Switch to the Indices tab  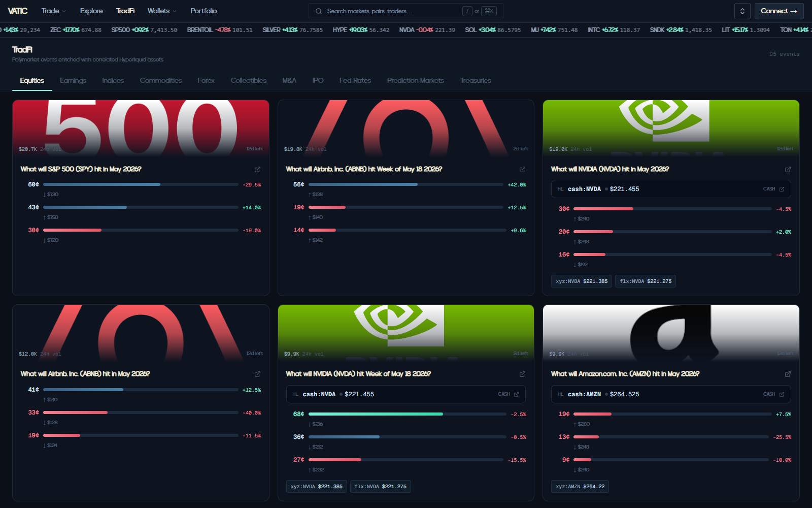point(113,80)
